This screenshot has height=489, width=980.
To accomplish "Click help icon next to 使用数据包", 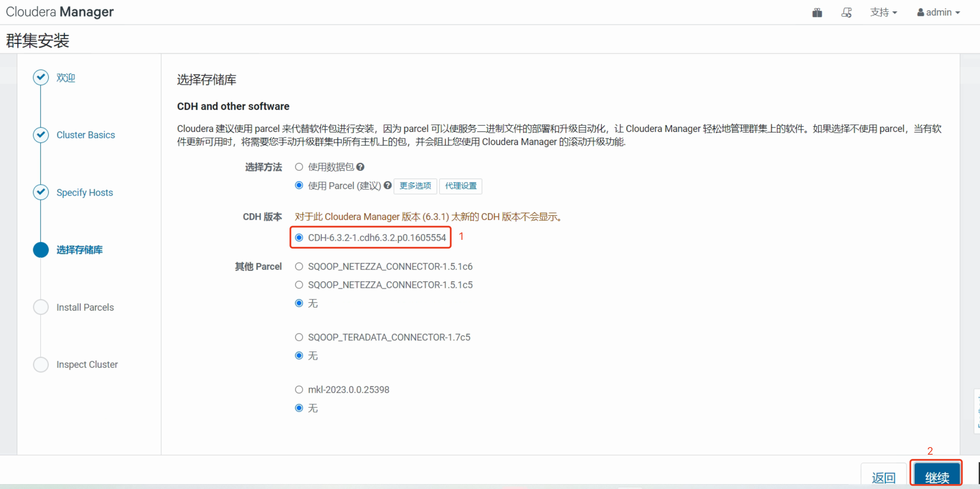I will (x=360, y=167).
